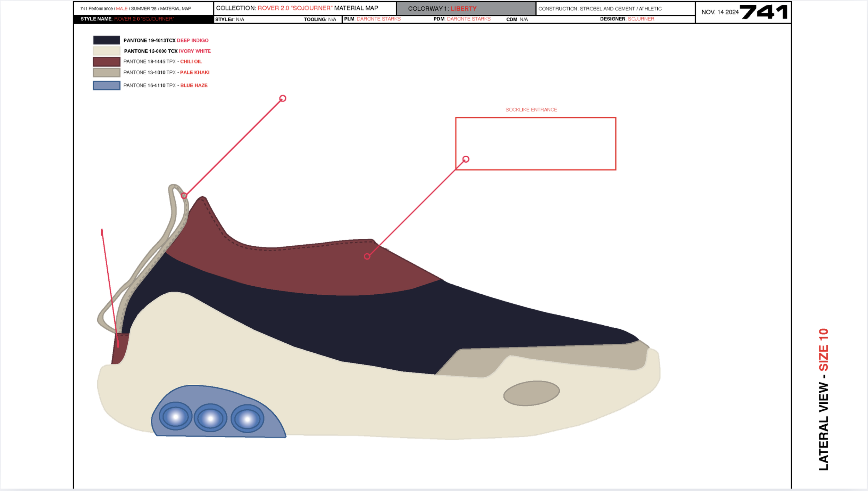Image resolution: width=868 pixels, height=491 pixels.
Task: Select the Ivory White Pantone swatch
Action: pos(106,51)
